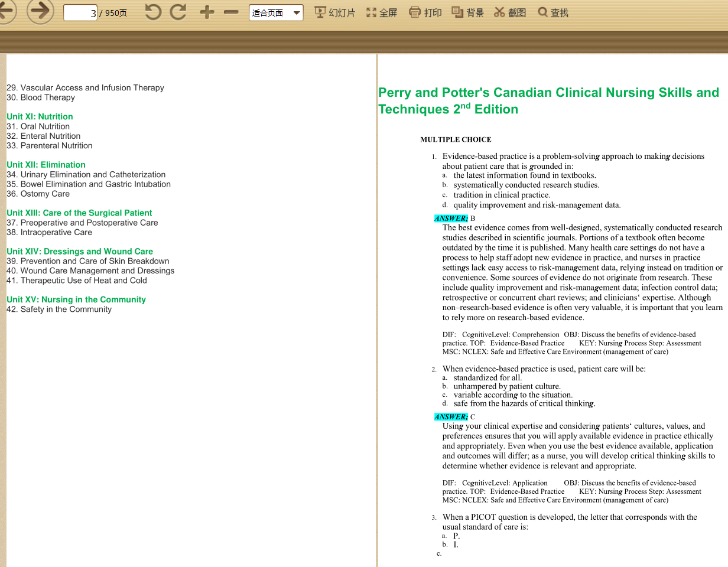Click the highlighted ANSWER label for C
Screen dimensions: 728x567
click(x=451, y=417)
